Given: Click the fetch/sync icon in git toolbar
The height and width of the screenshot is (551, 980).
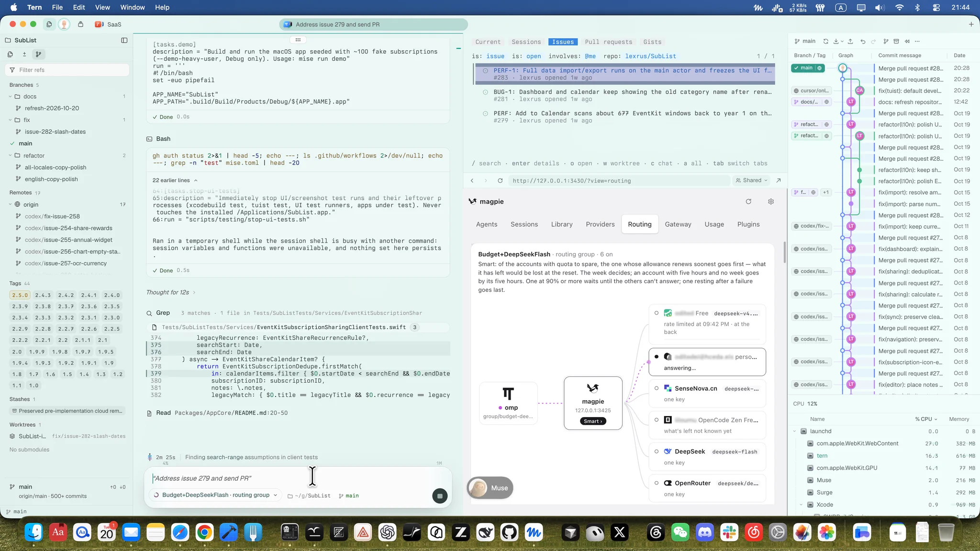Looking at the screenshot, I should 825,41.
